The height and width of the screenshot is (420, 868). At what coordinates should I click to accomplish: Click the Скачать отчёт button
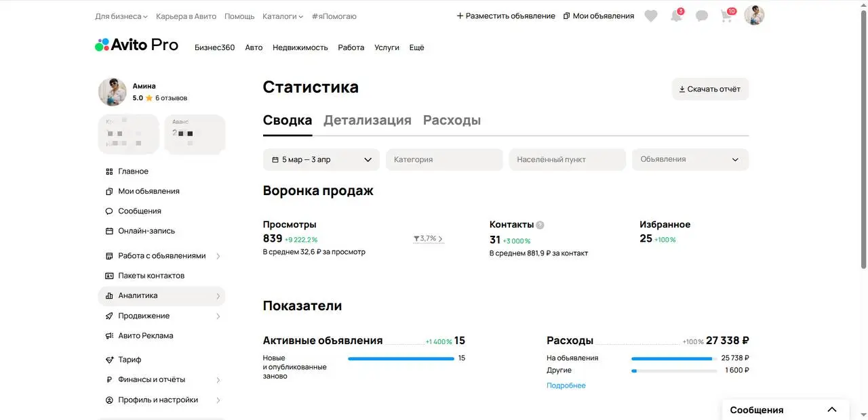click(x=710, y=89)
